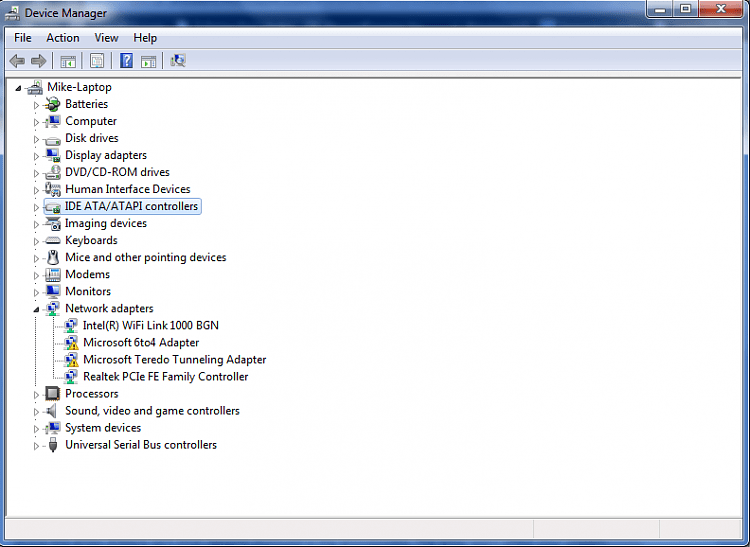Maximize the Device Manager window

(x=685, y=9)
